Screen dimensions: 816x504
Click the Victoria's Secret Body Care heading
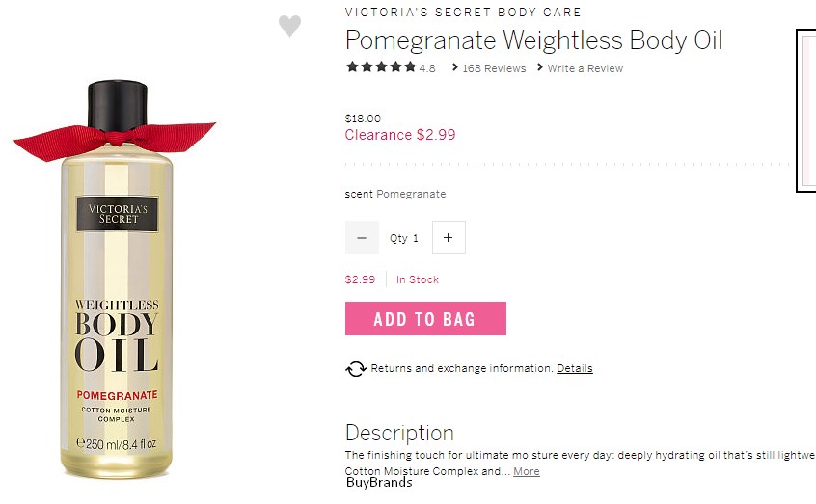463,12
